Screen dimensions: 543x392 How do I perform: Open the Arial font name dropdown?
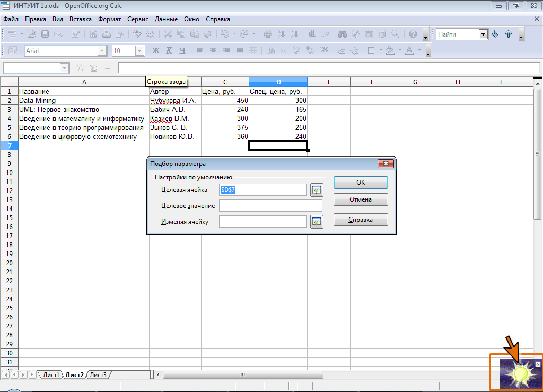click(x=102, y=51)
